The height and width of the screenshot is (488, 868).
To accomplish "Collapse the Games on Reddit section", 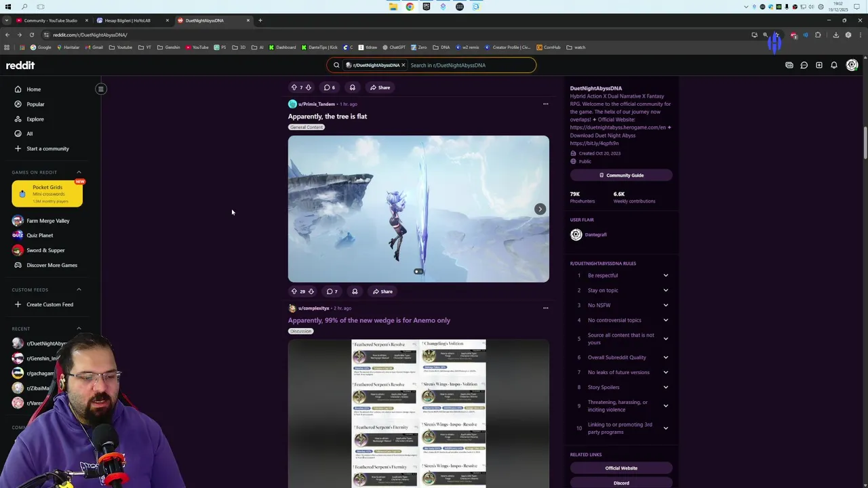I will click(x=79, y=172).
